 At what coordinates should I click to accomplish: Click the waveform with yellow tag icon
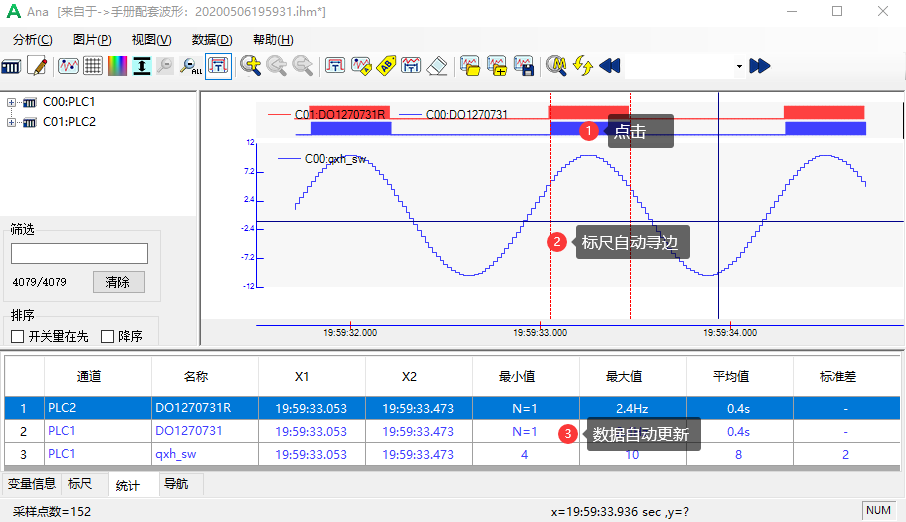pyautogui.click(x=361, y=66)
